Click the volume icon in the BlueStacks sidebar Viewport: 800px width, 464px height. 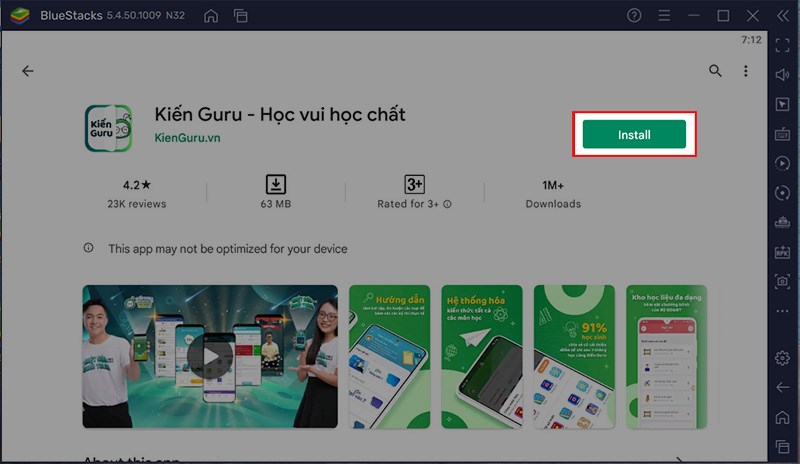coord(782,75)
